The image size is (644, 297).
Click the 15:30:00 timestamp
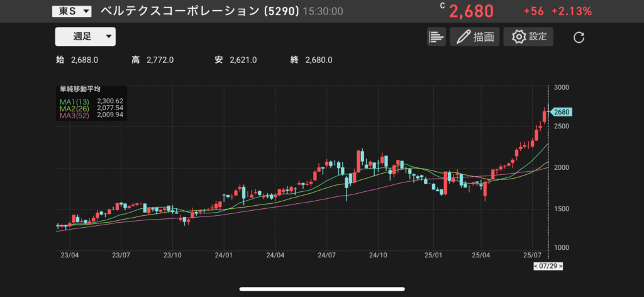tap(323, 11)
